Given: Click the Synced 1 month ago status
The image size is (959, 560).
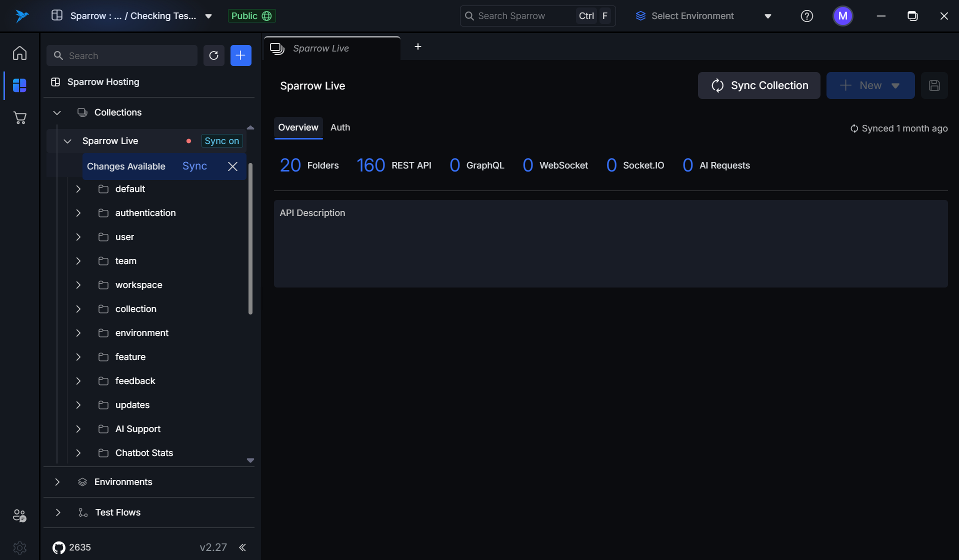Looking at the screenshot, I should coord(898,128).
